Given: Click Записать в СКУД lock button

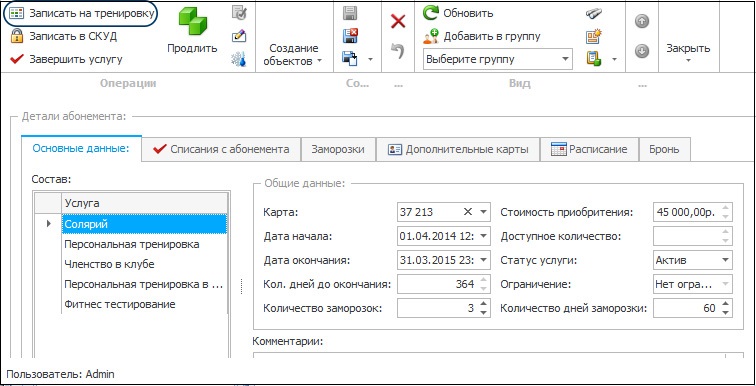Looking at the screenshot, I should pyautogui.click(x=63, y=36).
